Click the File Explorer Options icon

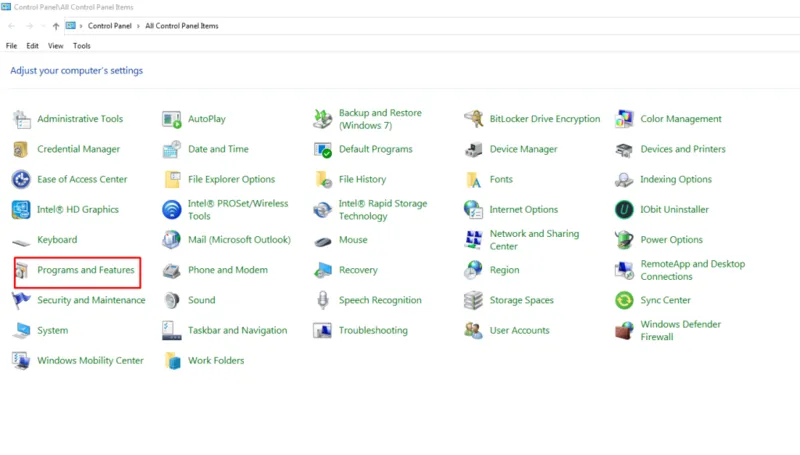pyautogui.click(x=172, y=180)
